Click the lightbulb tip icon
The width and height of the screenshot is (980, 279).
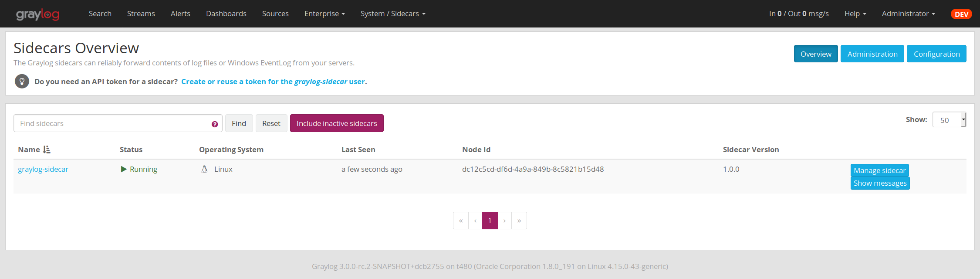22,82
